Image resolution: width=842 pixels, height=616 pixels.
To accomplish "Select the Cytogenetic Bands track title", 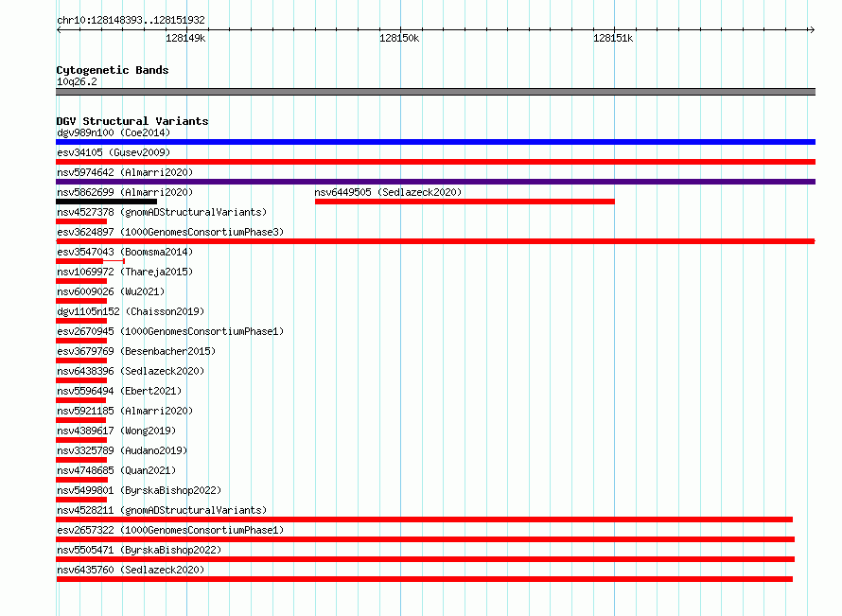I will pos(113,70).
